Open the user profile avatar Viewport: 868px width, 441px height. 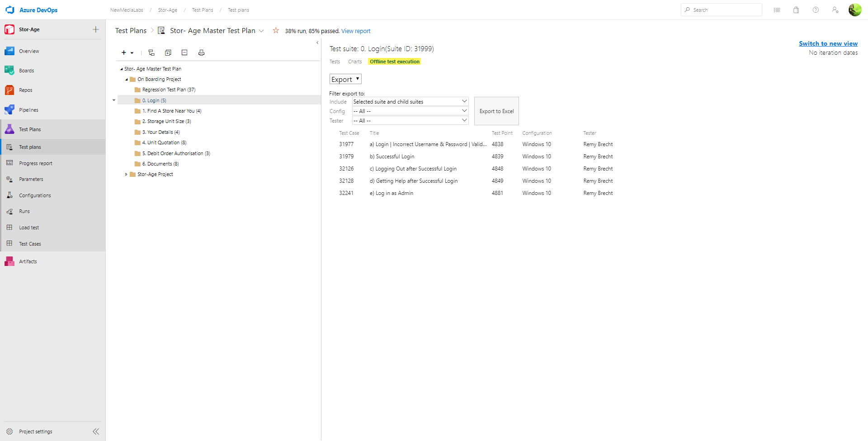click(855, 10)
